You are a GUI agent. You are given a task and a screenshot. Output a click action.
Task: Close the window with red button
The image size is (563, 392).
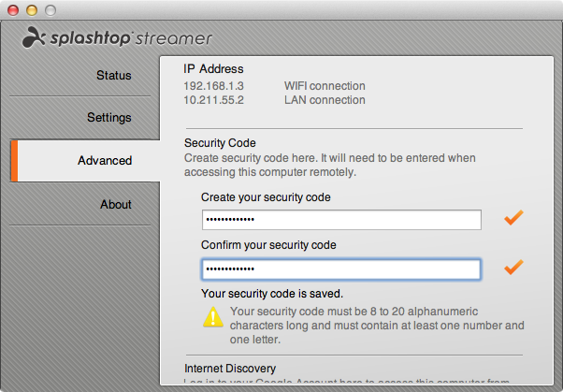(13, 10)
